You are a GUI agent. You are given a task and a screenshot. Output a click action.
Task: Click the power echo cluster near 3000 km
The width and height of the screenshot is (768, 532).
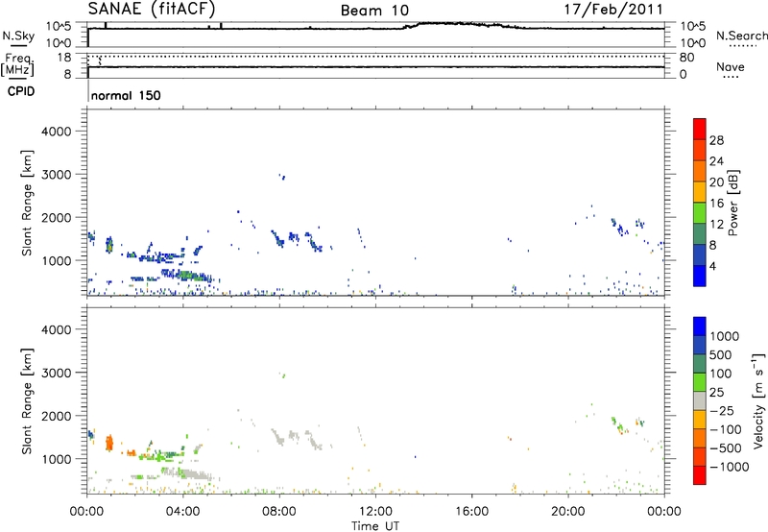(x=282, y=177)
